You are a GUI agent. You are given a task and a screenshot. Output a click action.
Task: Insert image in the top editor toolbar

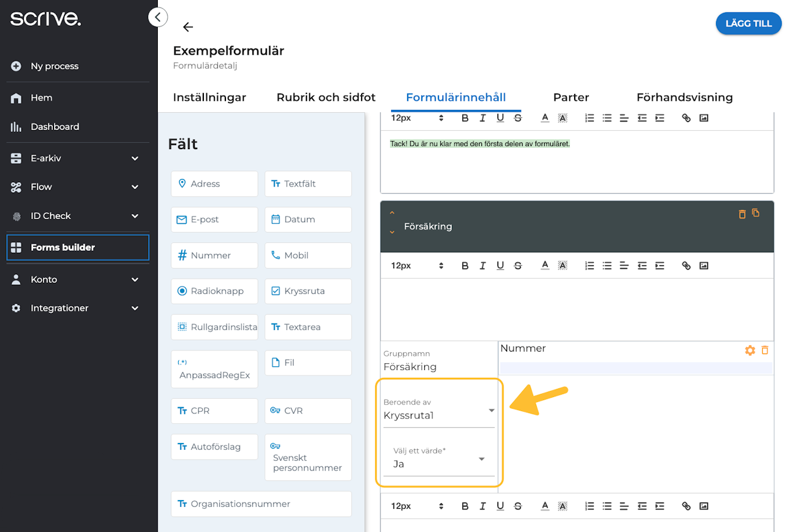pos(704,118)
